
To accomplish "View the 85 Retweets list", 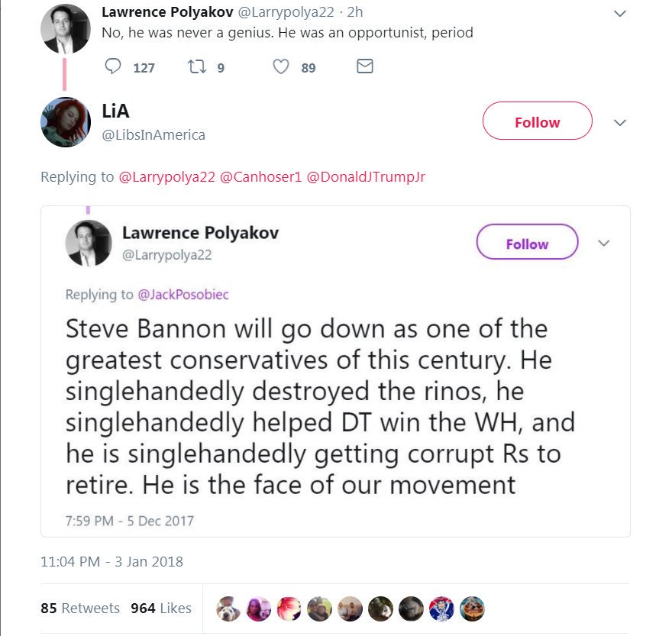I will pyautogui.click(x=80, y=609).
